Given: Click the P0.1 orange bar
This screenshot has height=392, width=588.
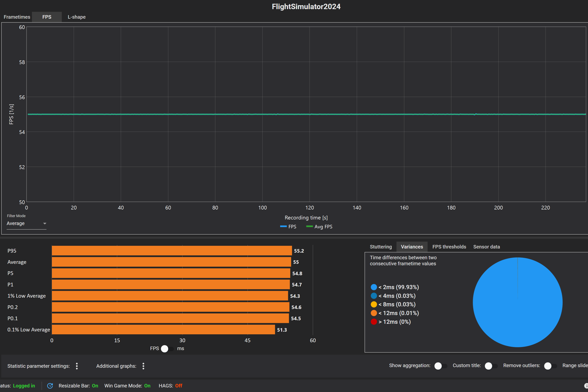Looking at the screenshot, I should pyautogui.click(x=170, y=318).
